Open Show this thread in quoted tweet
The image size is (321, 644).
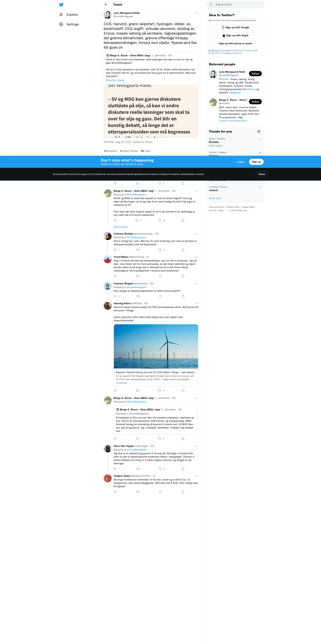pyautogui.click(x=115, y=80)
